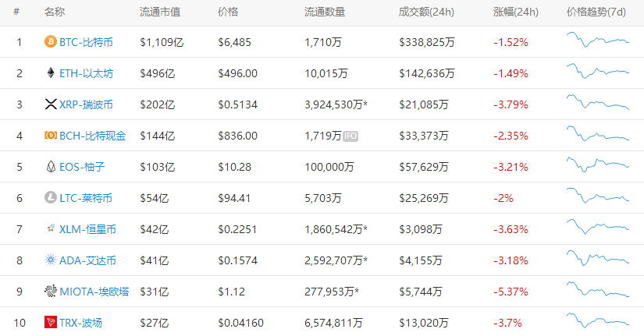Click EOS circulating supply 100,000万
Viewport: 644px width, 336px height.
coord(329,167)
